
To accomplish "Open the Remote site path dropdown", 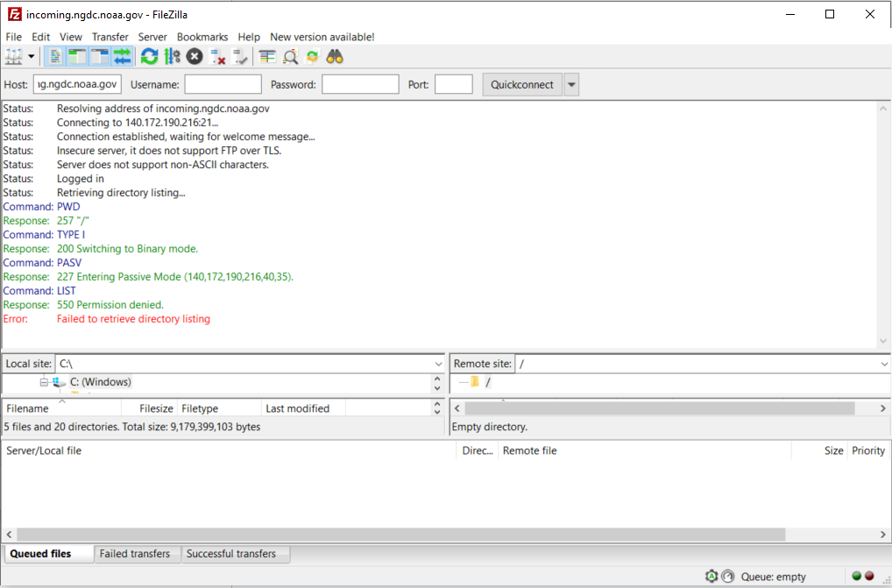I will (x=884, y=364).
